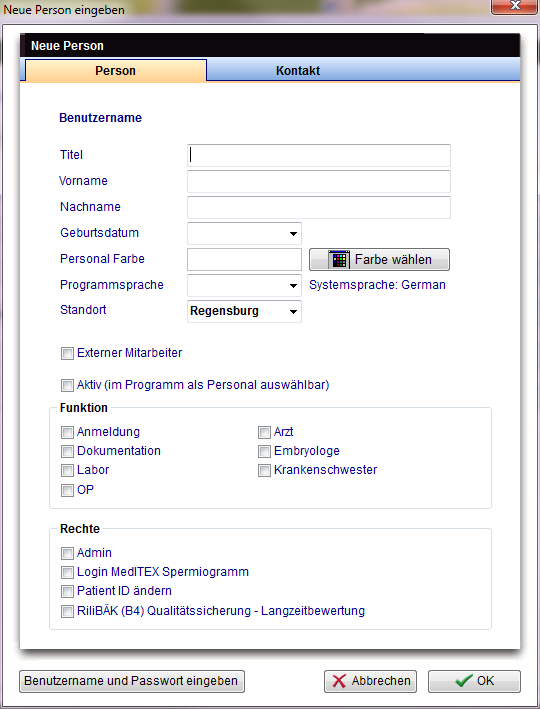Tick the Arzt function checkbox

(264, 432)
